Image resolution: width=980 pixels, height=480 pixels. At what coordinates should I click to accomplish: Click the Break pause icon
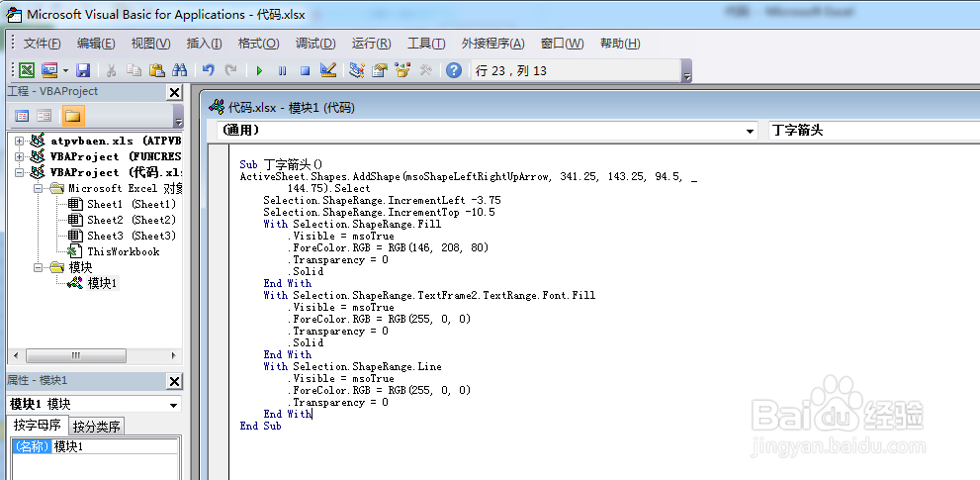click(x=283, y=70)
